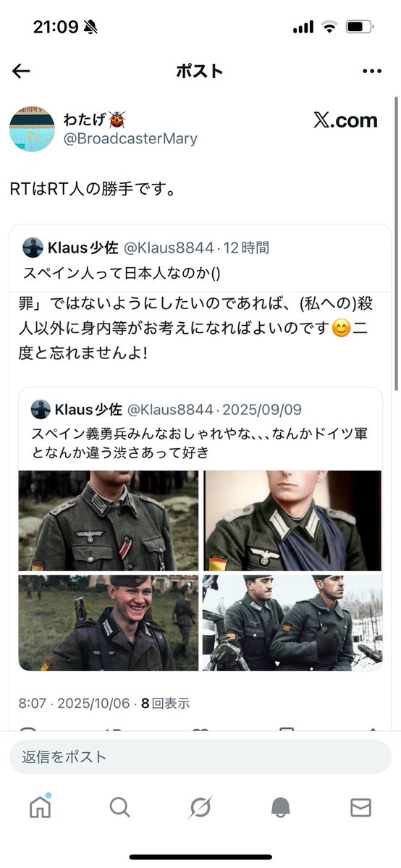The height and width of the screenshot is (868, 401).
Task: View top-left soldier uniform photo
Action: [109, 521]
